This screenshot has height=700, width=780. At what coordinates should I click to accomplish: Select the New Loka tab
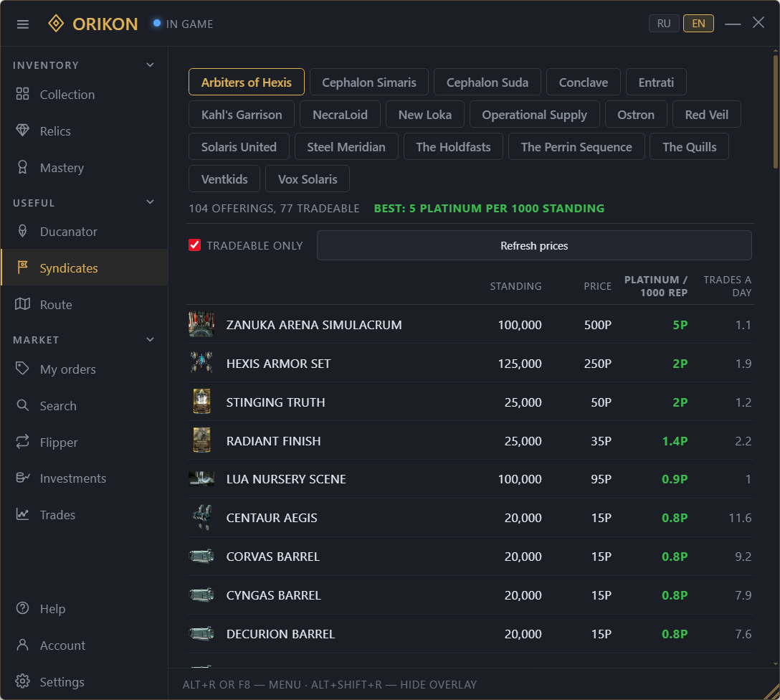coord(425,115)
